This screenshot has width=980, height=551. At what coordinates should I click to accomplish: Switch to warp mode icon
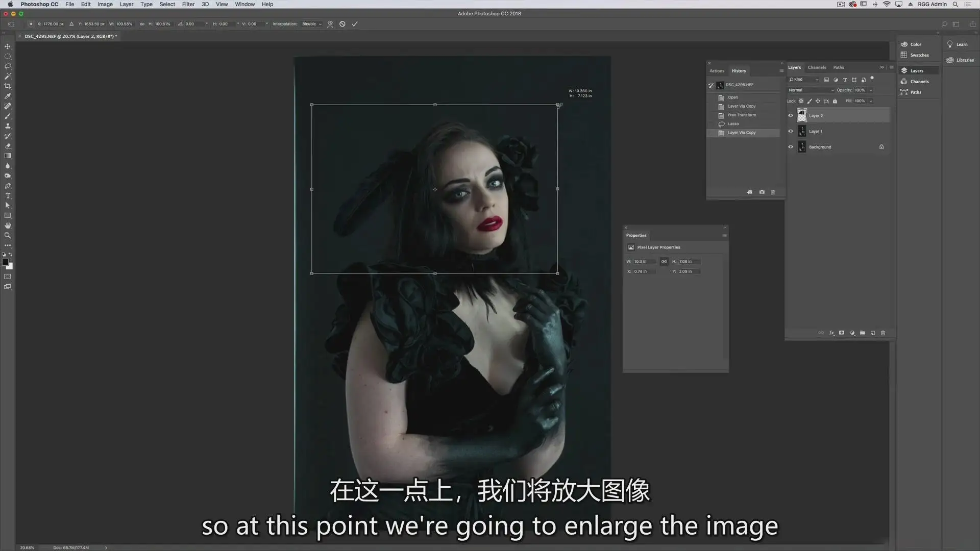[330, 24]
